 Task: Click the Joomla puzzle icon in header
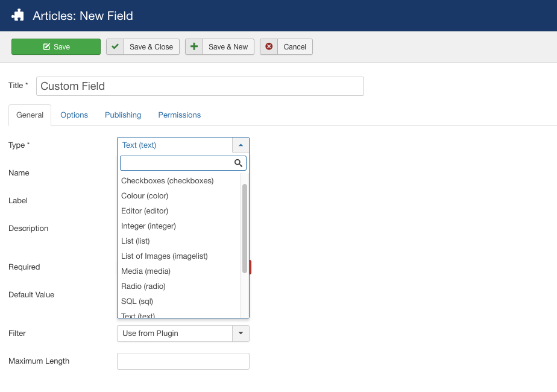pyautogui.click(x=18, y=16)
